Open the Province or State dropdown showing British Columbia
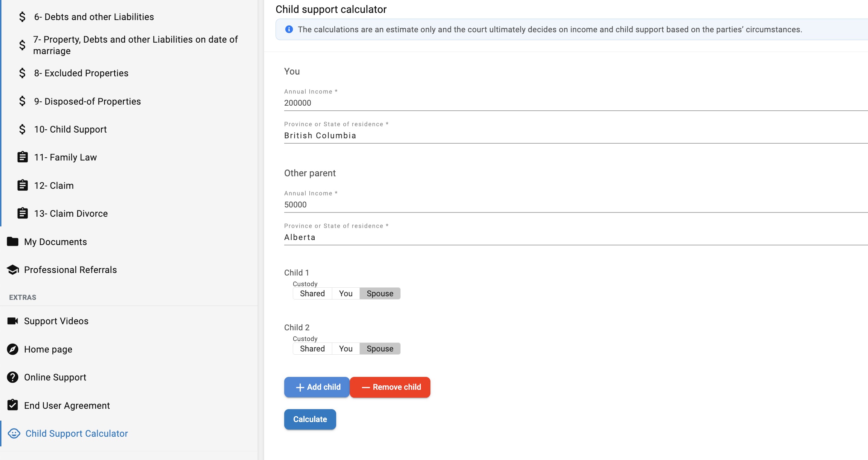The height and width of the screenshot is (460, 868). point(573,135)
